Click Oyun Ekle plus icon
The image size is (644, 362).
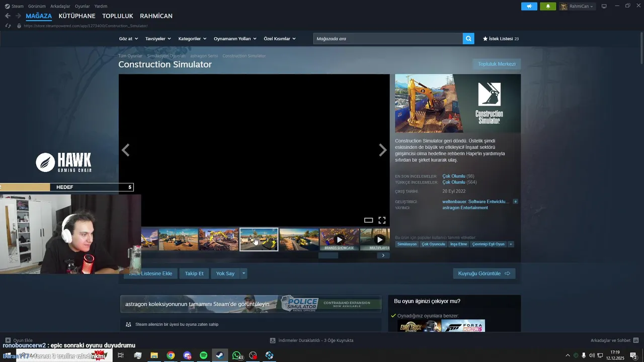(x=8, y=340)
